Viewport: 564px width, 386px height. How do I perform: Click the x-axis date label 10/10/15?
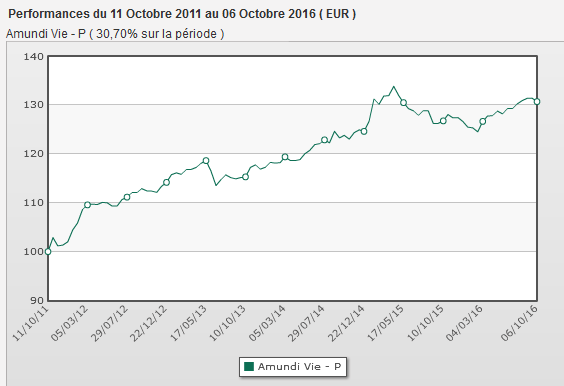pos(426,323)
